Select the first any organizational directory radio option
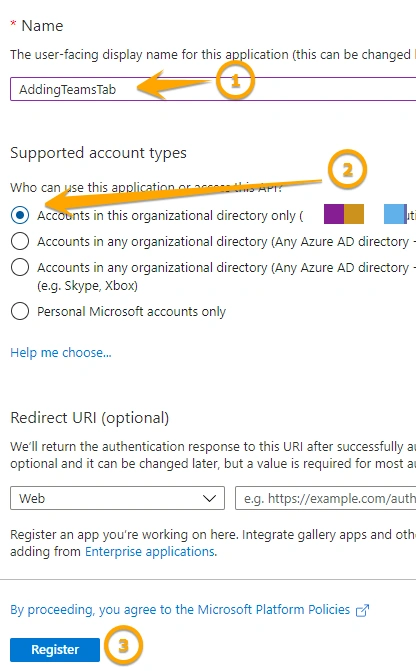This screenshot has height=671, width=416. [20, 241]
